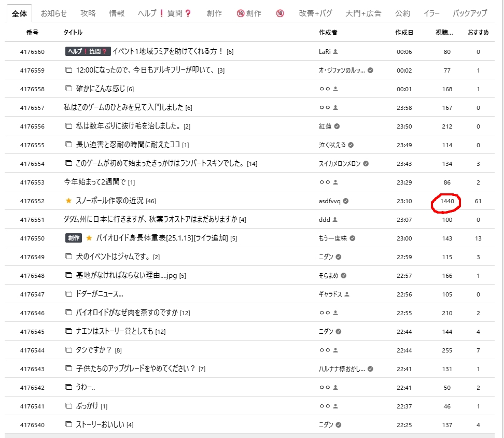
Task: Open the 攻略 tab
Action: (88, 13)
